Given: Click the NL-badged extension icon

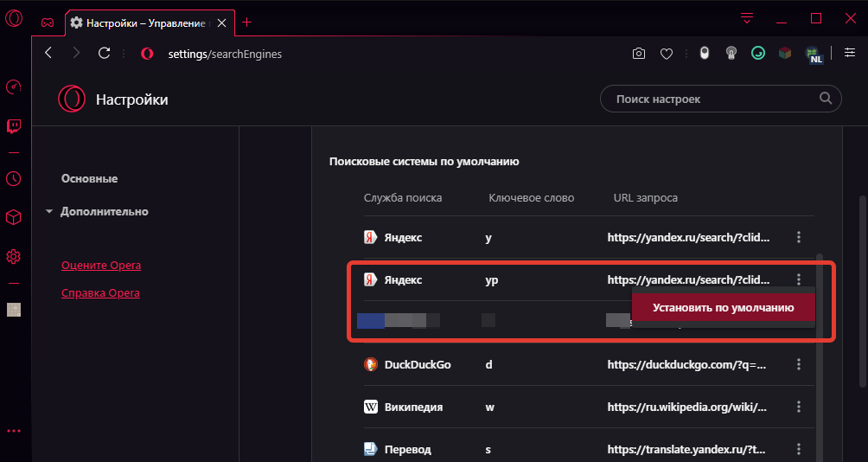Looking at the screenshot, I should click(x=814, y=55).
